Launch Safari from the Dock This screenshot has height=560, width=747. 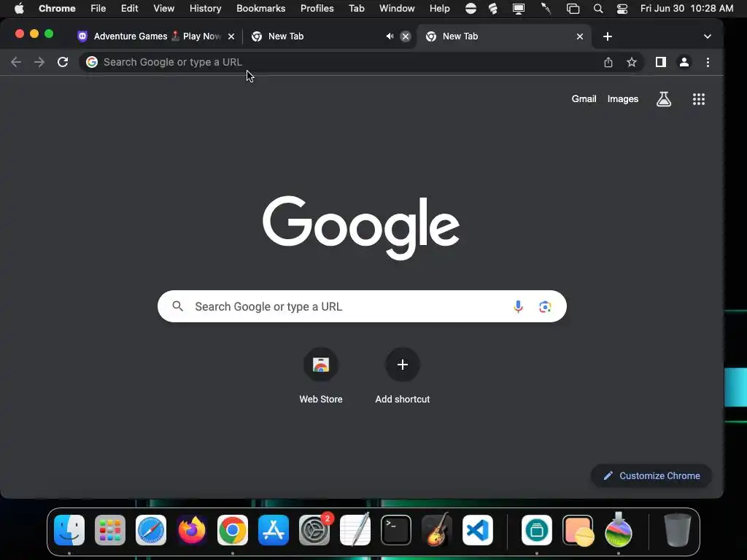click(151, 530)
